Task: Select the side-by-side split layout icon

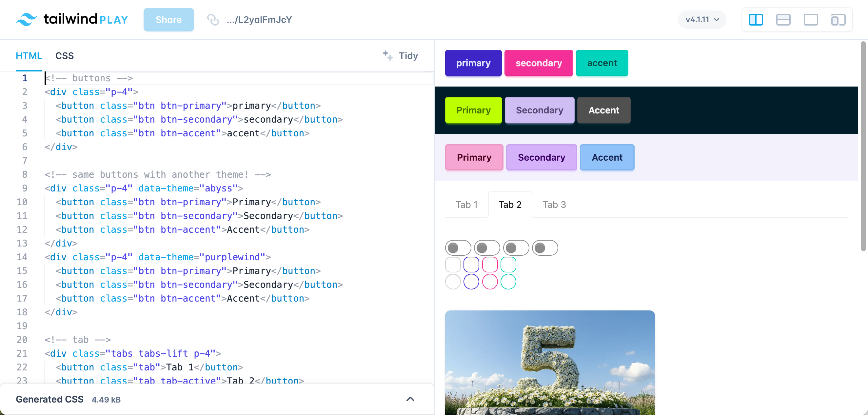Action: (756, 20)
